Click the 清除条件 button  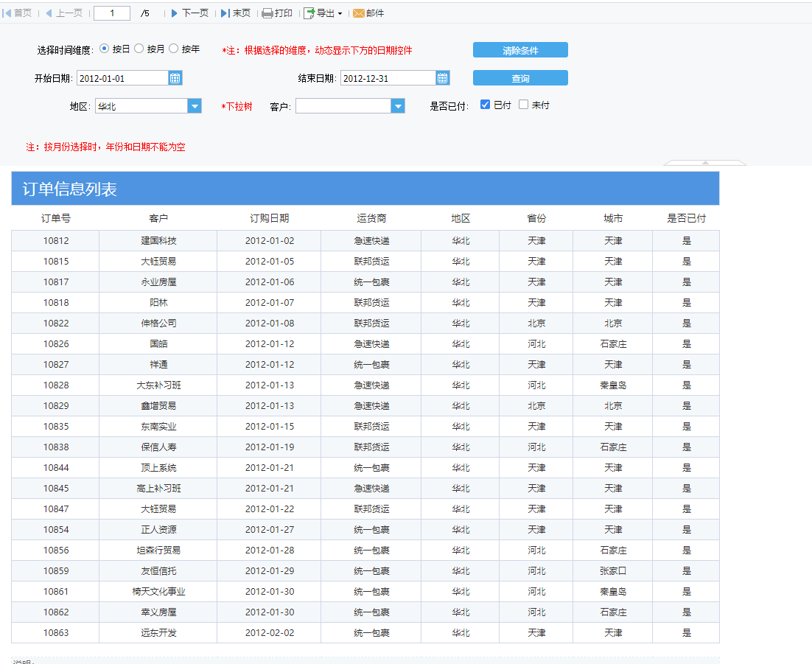click(x=520, y=50)
